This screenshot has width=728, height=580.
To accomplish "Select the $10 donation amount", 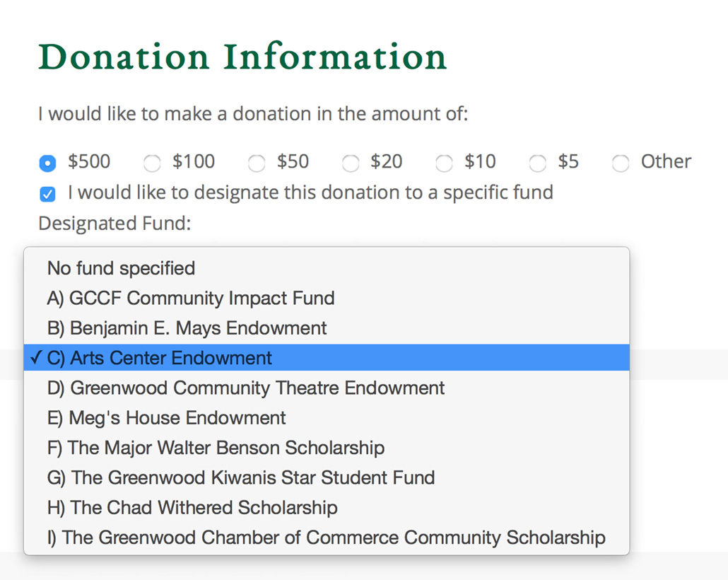I will click(444, 163).
